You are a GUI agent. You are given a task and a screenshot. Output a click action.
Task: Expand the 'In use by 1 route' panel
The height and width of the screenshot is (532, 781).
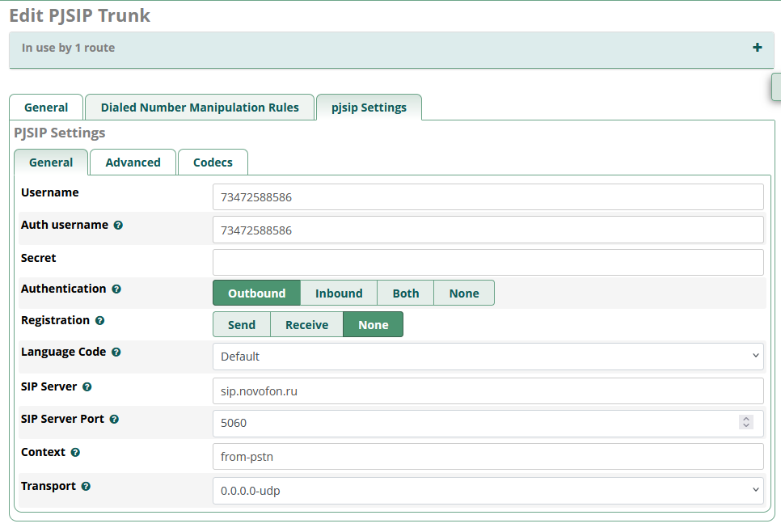click(x=757, y=48)
